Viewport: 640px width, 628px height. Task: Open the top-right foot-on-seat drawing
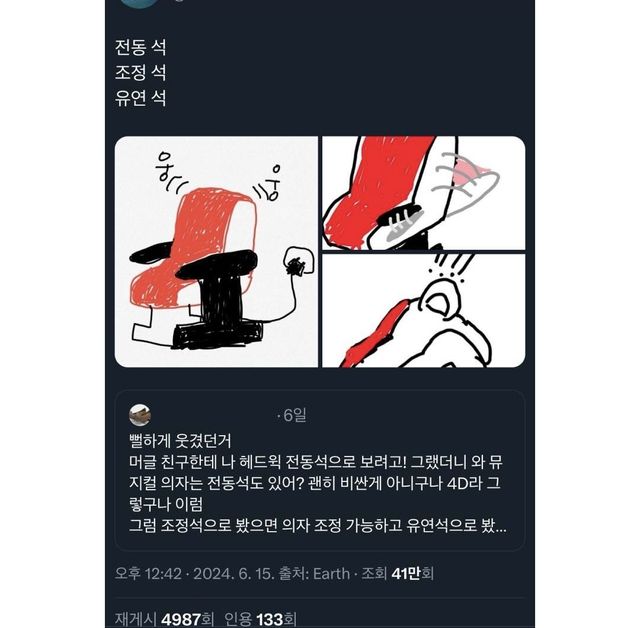click(424, 193)
